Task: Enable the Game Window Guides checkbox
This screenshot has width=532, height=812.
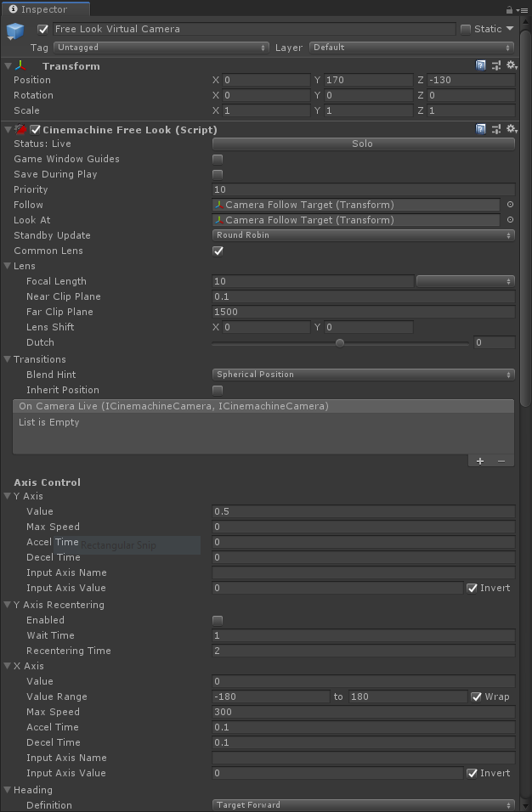Action: [x=218, y=159]
